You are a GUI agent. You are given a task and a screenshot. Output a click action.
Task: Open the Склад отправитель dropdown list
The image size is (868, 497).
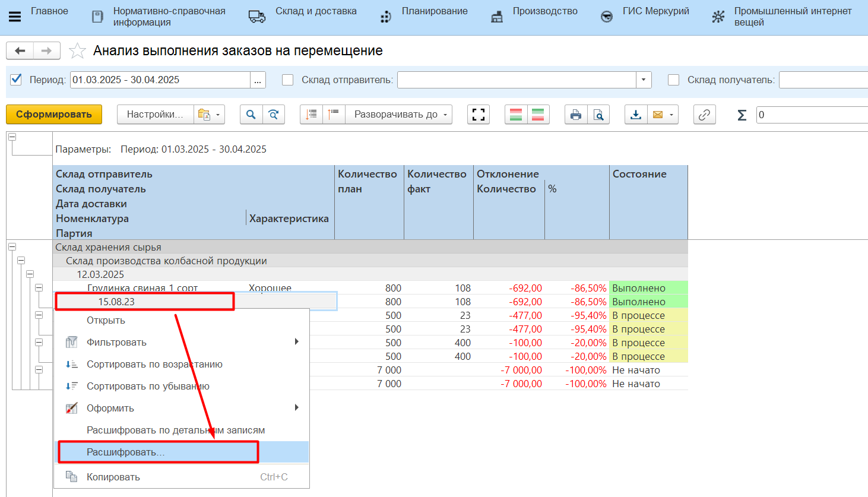[x=644, y=80]
